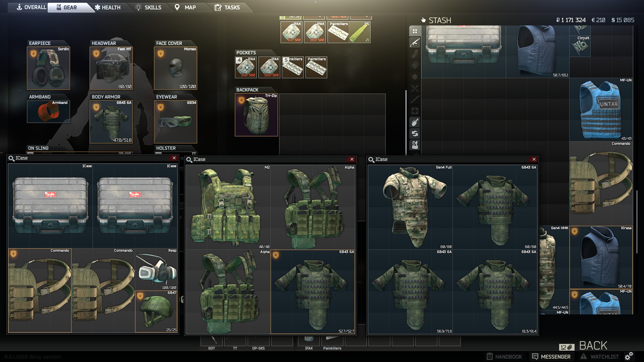Click the grid all-items stash filter

tap(415, 31)
